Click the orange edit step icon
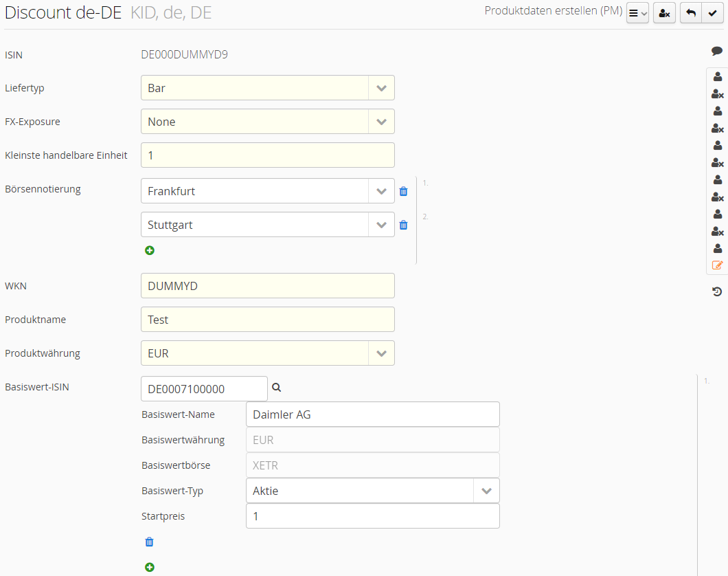 (x=717, y=265)
